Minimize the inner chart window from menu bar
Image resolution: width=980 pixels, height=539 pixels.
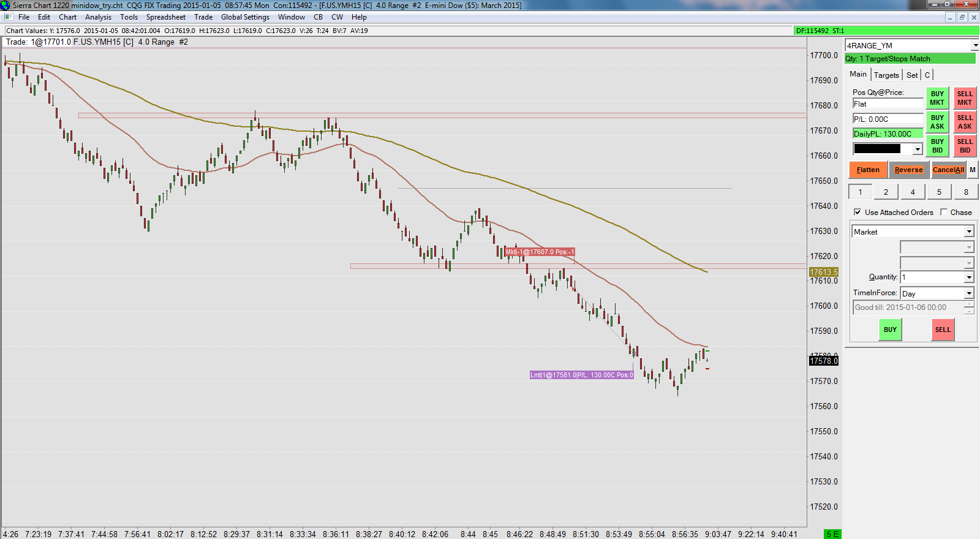[x=950, y=17]
